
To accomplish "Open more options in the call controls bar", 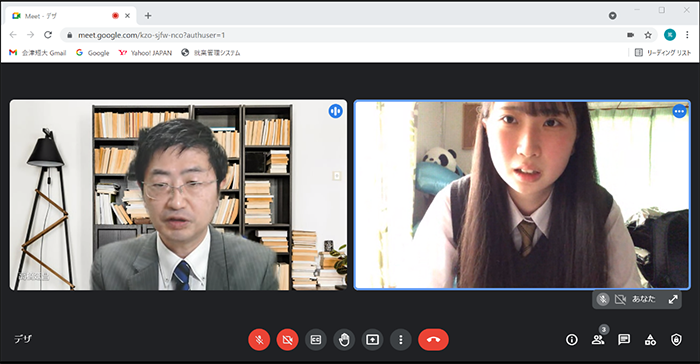I will (x=400, y=340).
